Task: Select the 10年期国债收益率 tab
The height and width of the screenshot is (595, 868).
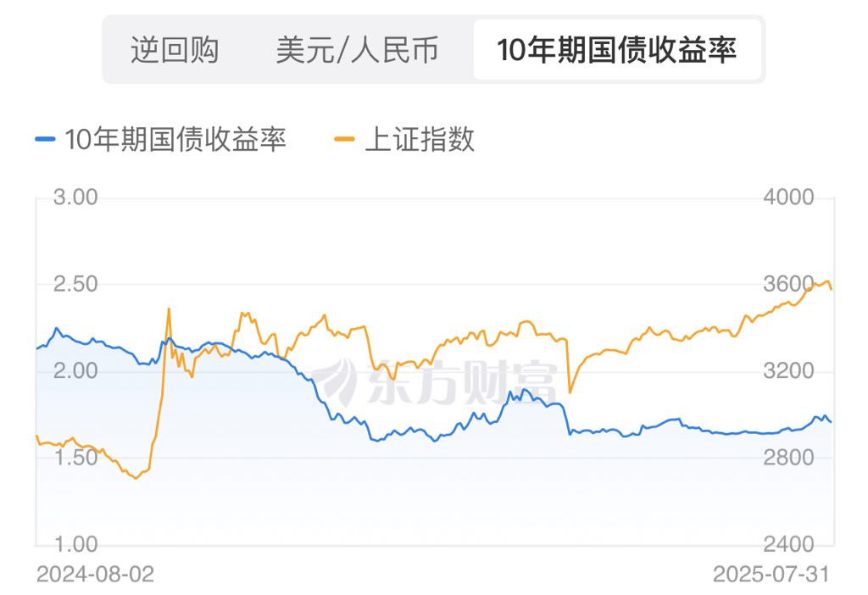Action: pos(617,50)
